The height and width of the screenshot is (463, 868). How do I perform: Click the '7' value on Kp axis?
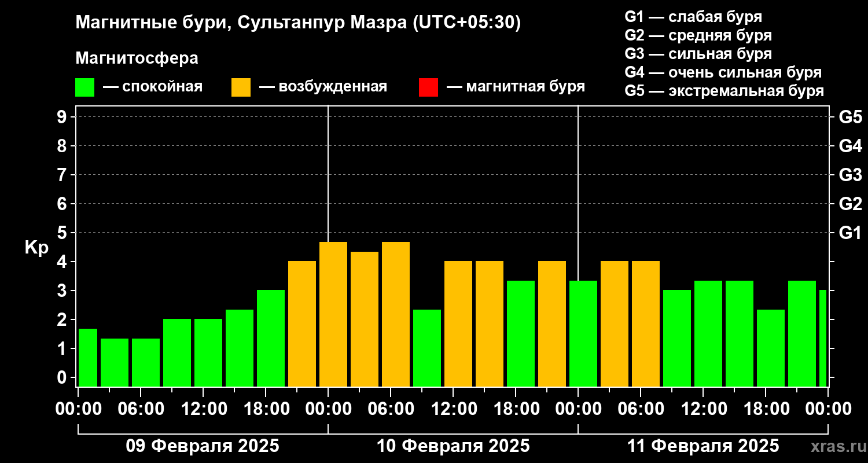(x=62, y=175)
